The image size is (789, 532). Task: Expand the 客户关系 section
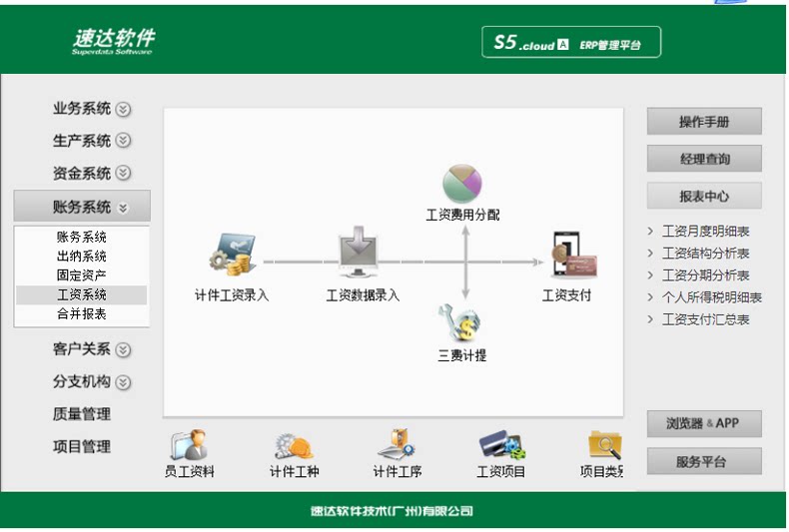[x=91, y=349]
